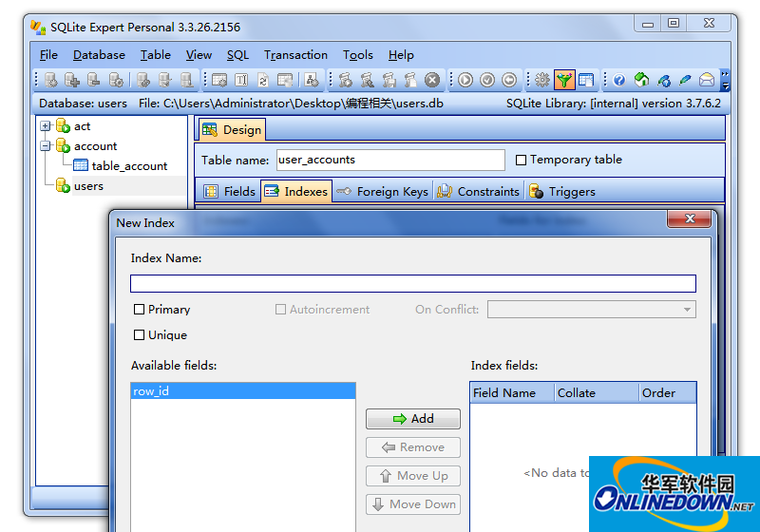Expand the act database node
760x532 pixels.
coord(45,126)
